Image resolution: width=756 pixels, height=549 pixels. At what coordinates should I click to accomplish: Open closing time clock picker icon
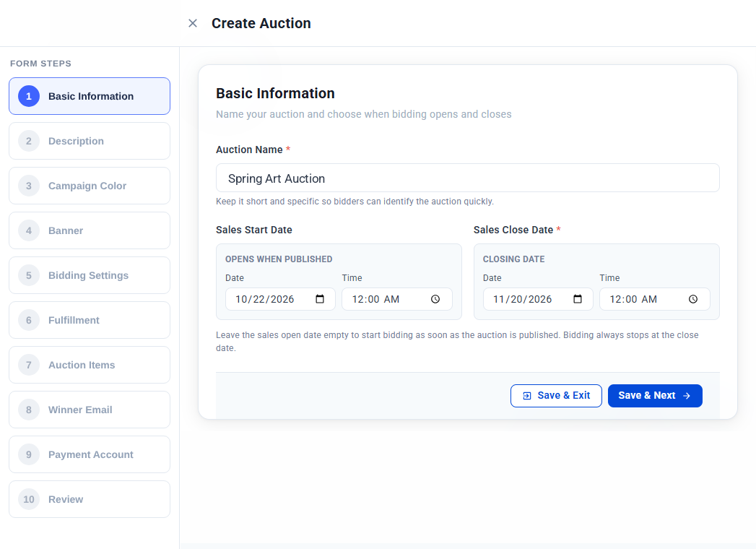[x=693, y=299]
